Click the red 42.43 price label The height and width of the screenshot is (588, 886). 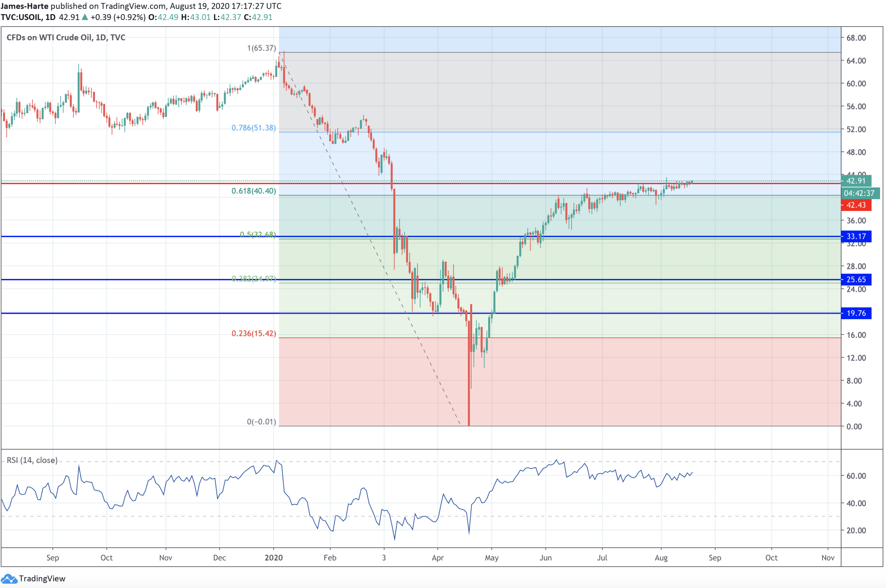coord(856,205)
